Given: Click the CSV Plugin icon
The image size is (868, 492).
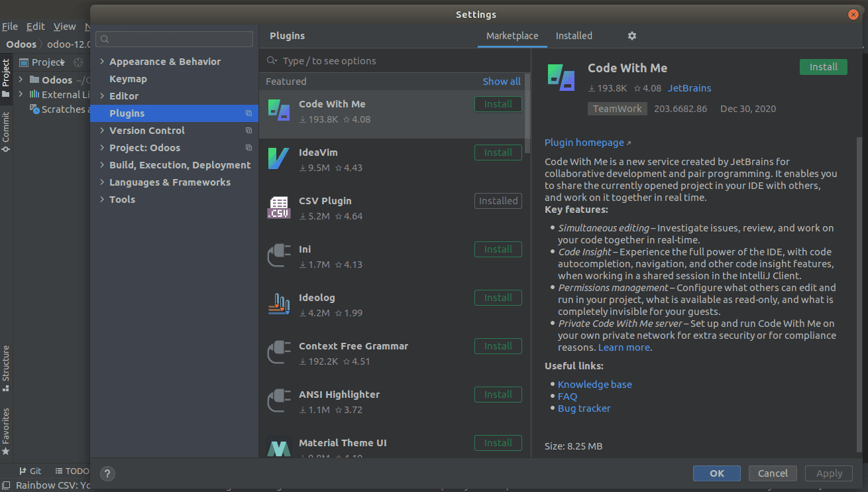Looking at the screenshot, I should (278, 207).
